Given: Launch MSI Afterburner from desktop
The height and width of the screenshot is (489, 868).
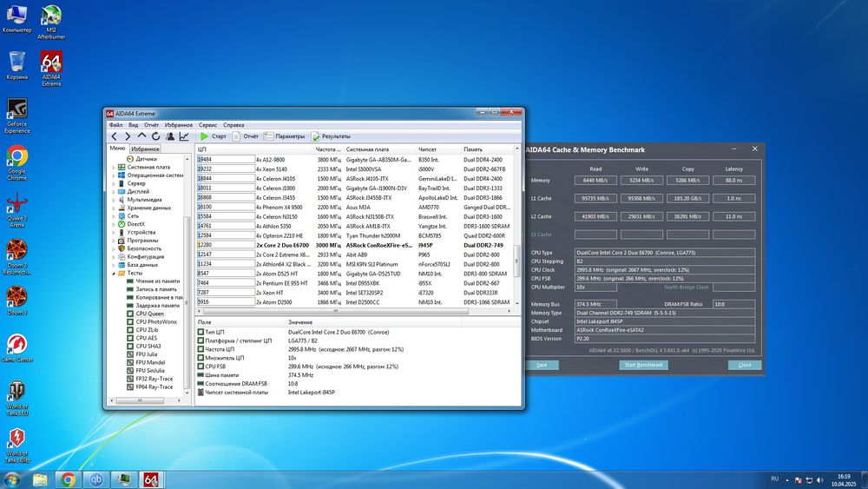Looking at the screenshot, I should coord(51,19).
